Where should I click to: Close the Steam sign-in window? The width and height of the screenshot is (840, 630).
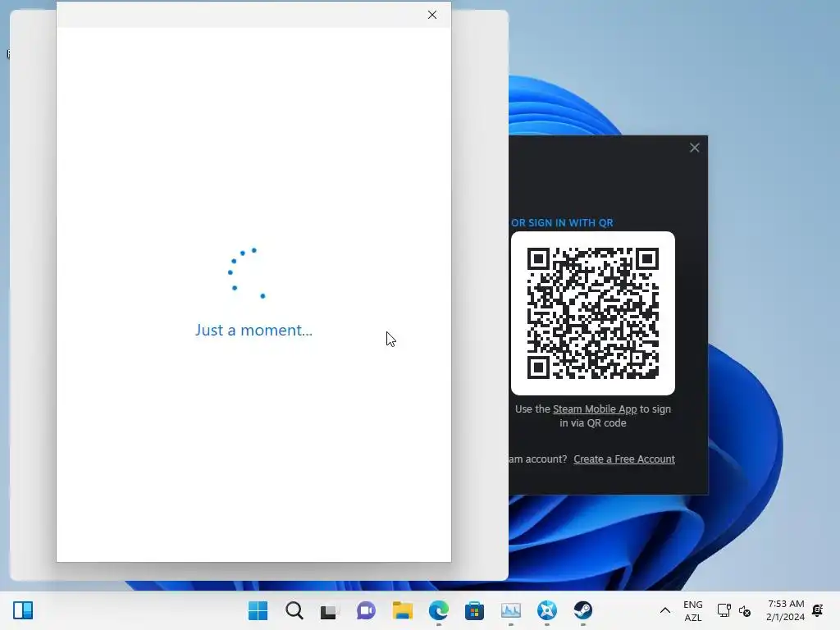coord(694,148)
